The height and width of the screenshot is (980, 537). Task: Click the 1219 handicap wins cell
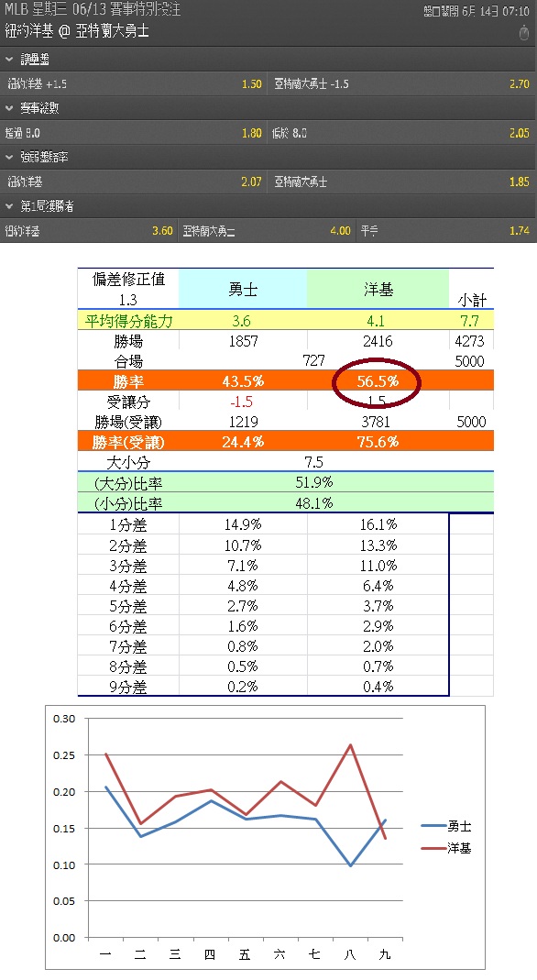[x=243, y=422]
